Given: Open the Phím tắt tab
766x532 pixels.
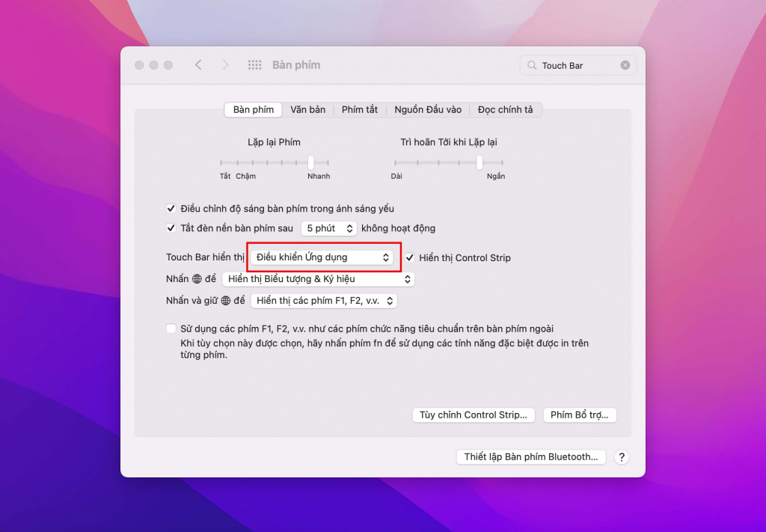Looking at the screenshot, I should (360, 109).
